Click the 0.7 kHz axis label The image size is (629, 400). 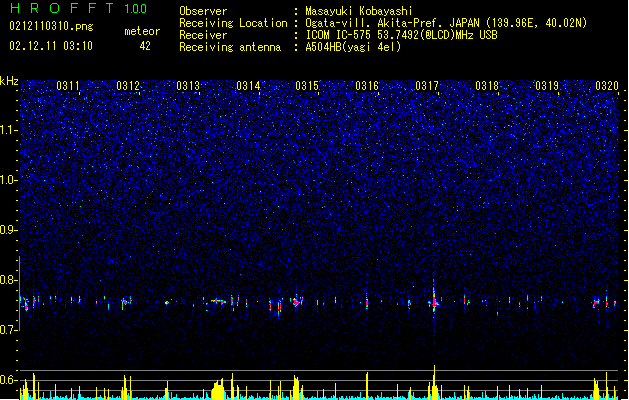(x=9, y=330)
